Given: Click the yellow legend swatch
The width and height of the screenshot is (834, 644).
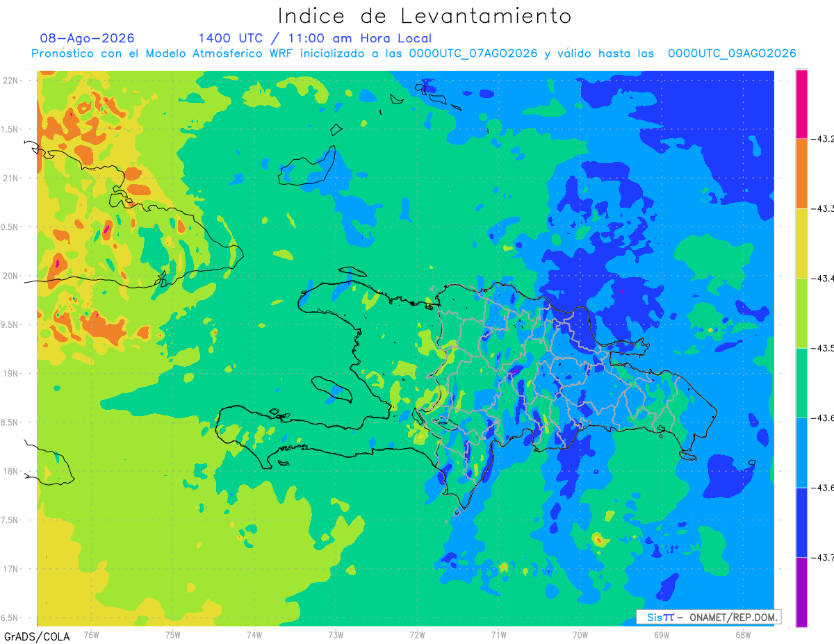Looking at the screenshot, I should point(801,243).
